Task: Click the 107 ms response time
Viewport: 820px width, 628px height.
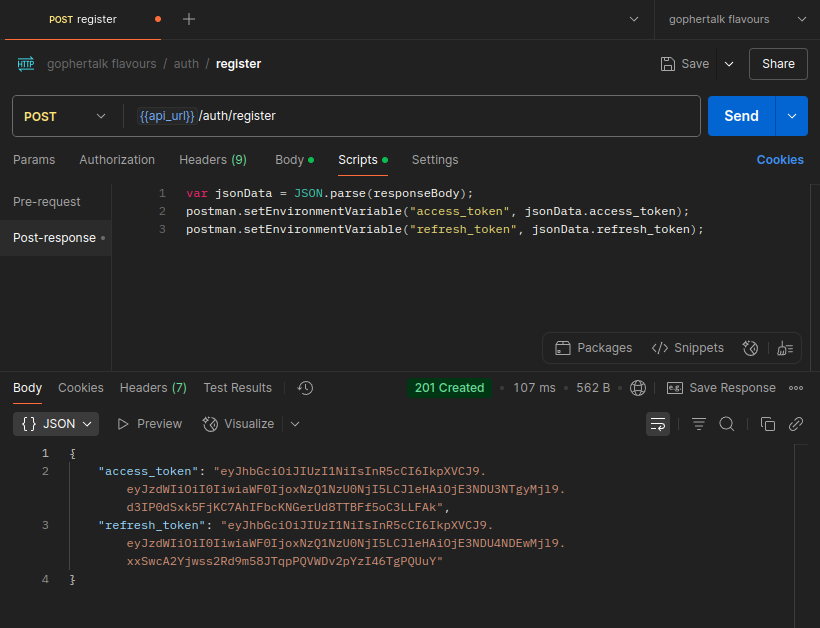Action: tap(534, 388)
